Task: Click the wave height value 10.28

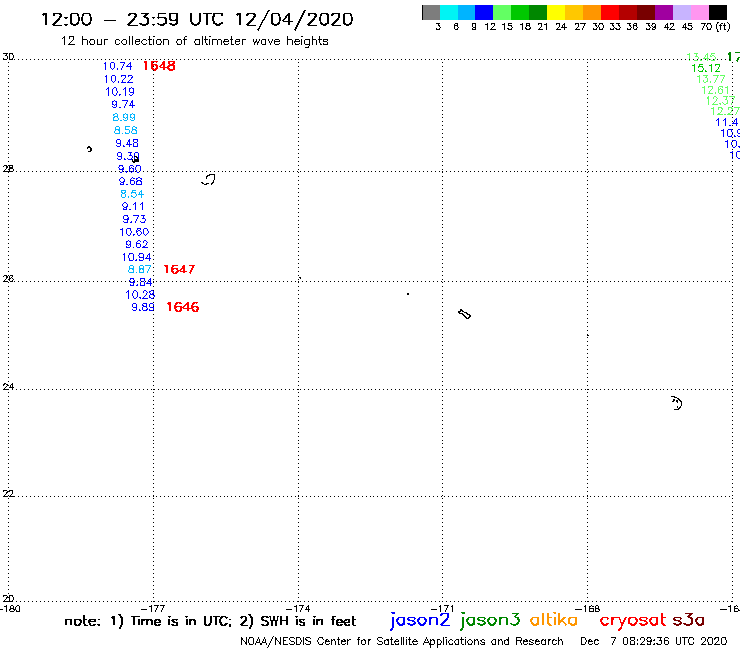Action: coord(140,295)
